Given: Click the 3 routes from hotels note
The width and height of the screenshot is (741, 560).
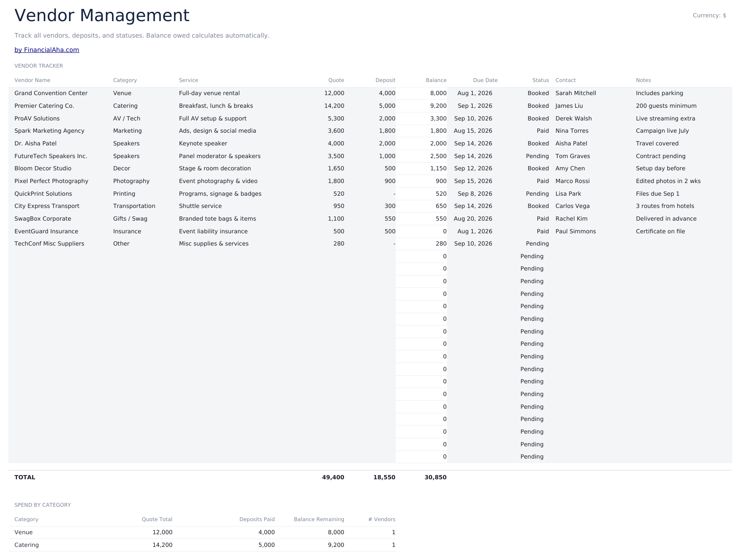Looking at the screenshot, I should 665,206.
